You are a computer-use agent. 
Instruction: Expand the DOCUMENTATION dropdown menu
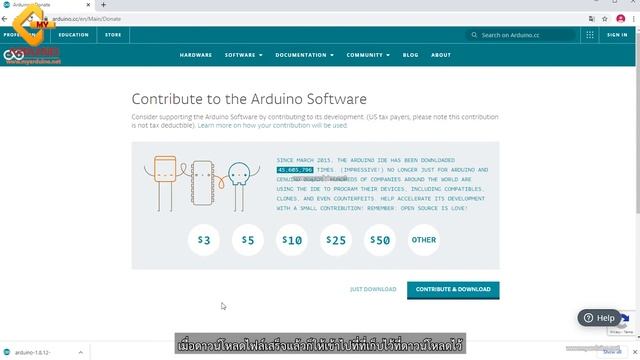[304, 55]
